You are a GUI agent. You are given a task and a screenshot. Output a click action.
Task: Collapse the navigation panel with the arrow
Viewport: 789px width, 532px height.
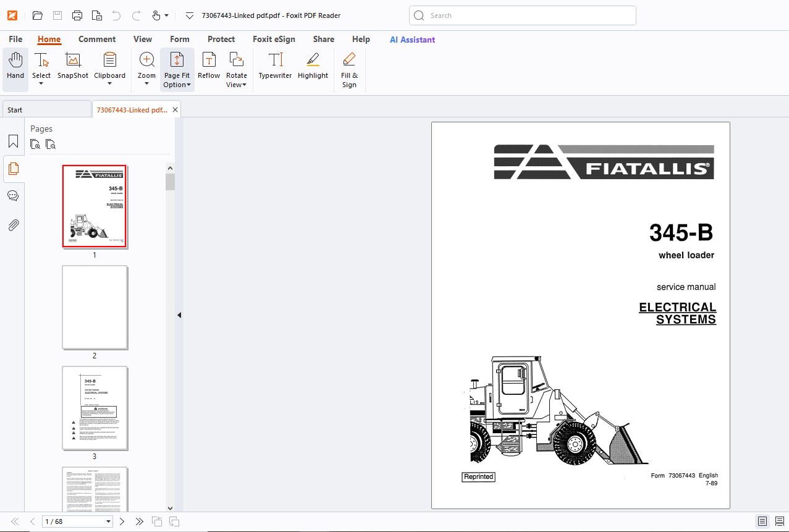[x=179, y=315]
